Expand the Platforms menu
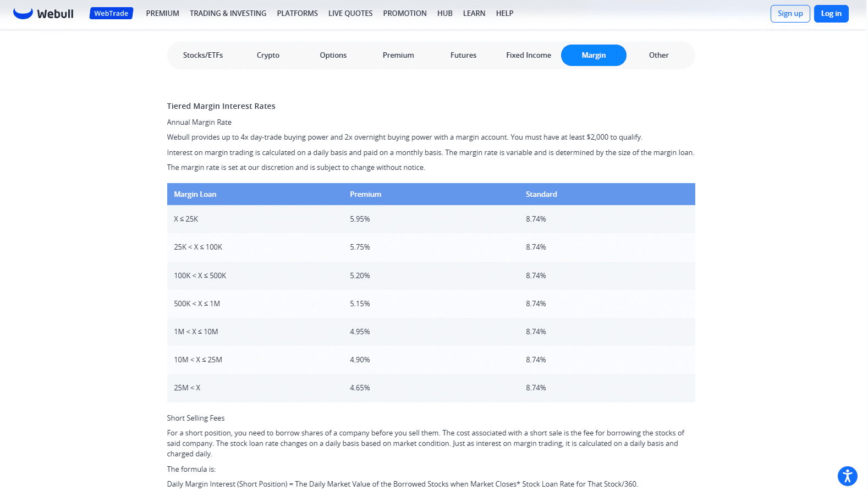 pos(297,13)
